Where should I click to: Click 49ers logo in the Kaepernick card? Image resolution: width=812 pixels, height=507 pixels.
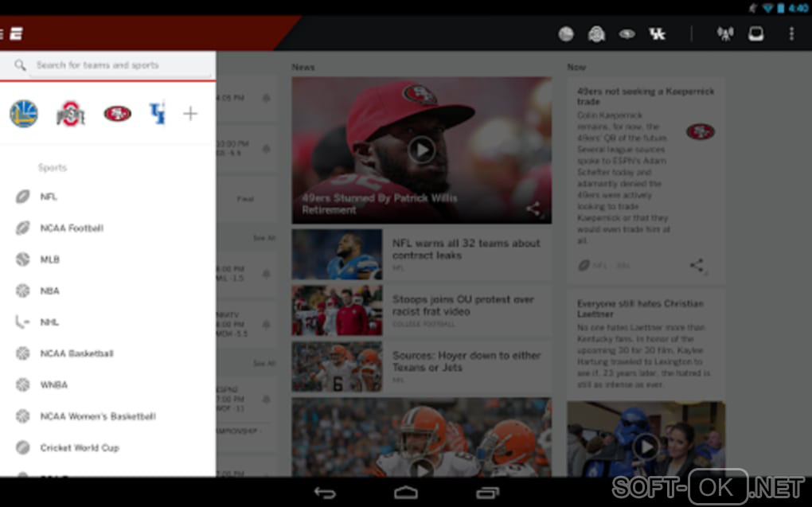[700, 131]
